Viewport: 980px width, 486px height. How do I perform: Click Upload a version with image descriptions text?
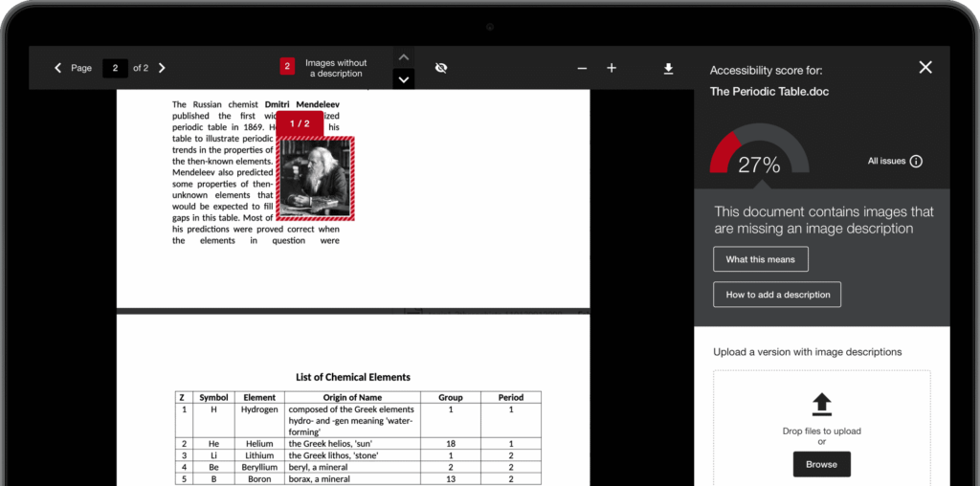(x=808, y=352)
